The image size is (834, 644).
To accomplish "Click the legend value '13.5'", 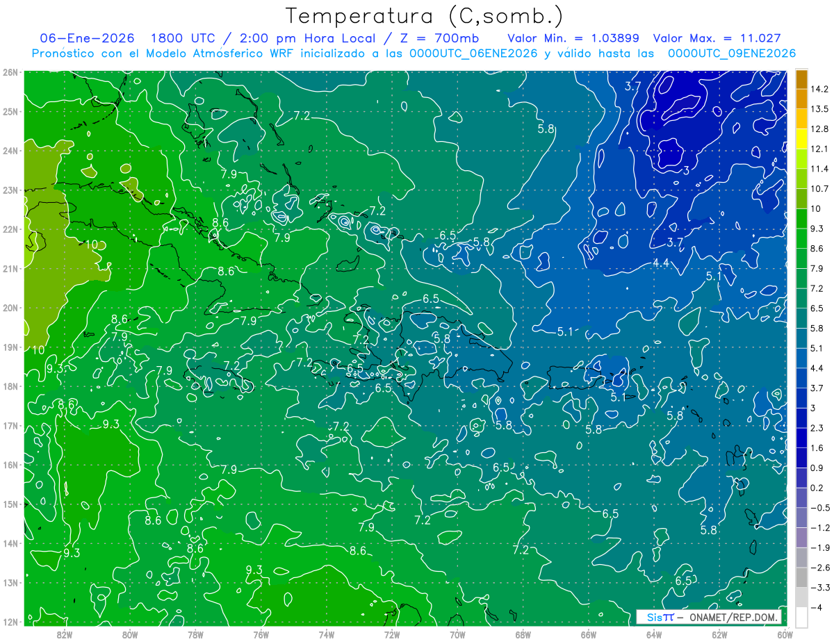I will click(819, 109).
